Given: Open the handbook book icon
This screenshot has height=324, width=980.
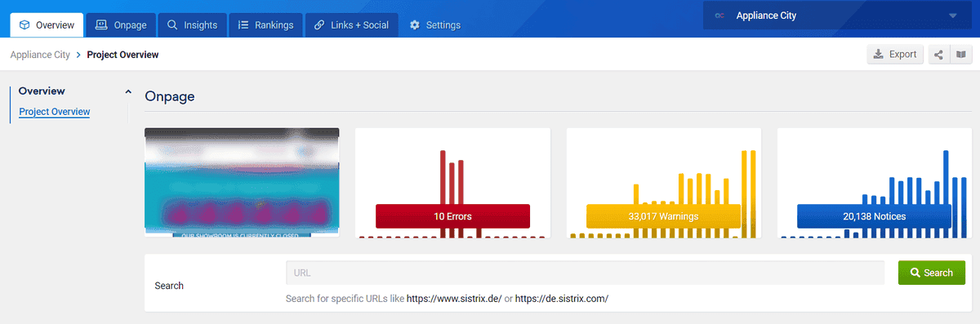Looking at the screenshot, I should click(961, 55).
